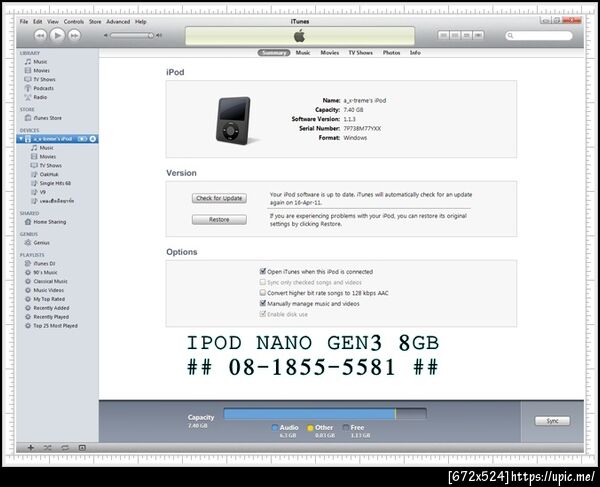Click the Free capacity legend
This screenshot has height=487, width=600.
353,427
